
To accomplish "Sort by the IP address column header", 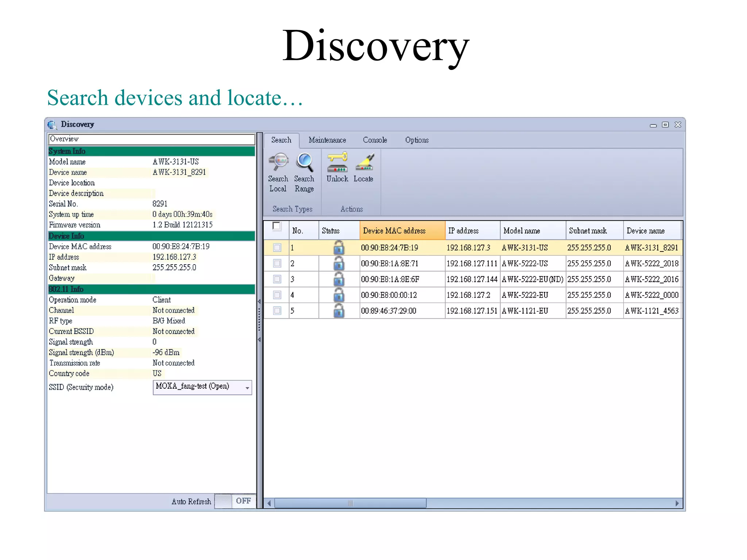I will (473, 230).
